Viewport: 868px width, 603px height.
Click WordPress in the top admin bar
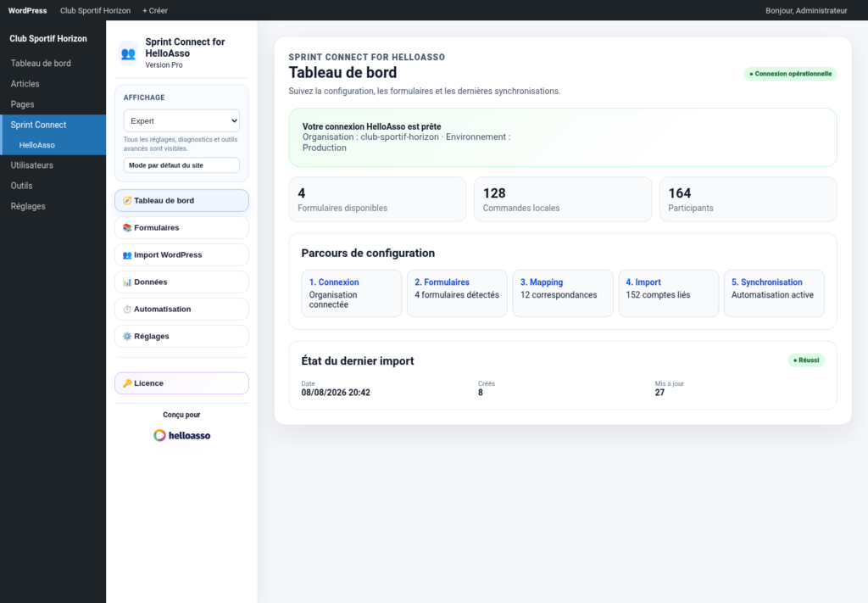coord(28,10)
